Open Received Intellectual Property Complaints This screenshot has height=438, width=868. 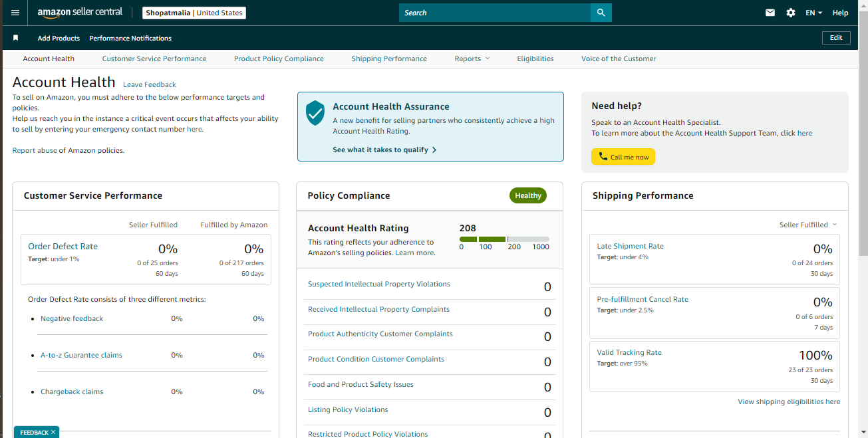[378, 309]
